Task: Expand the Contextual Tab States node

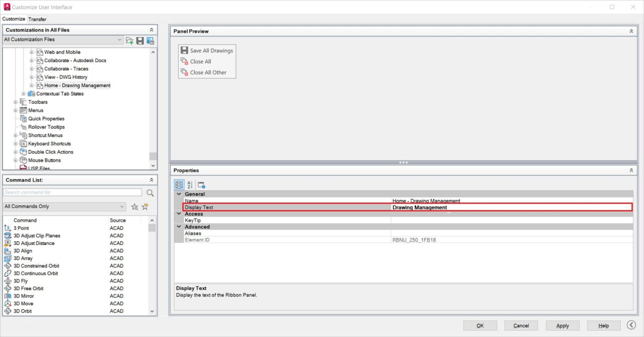Action: (x=23, y=94)
